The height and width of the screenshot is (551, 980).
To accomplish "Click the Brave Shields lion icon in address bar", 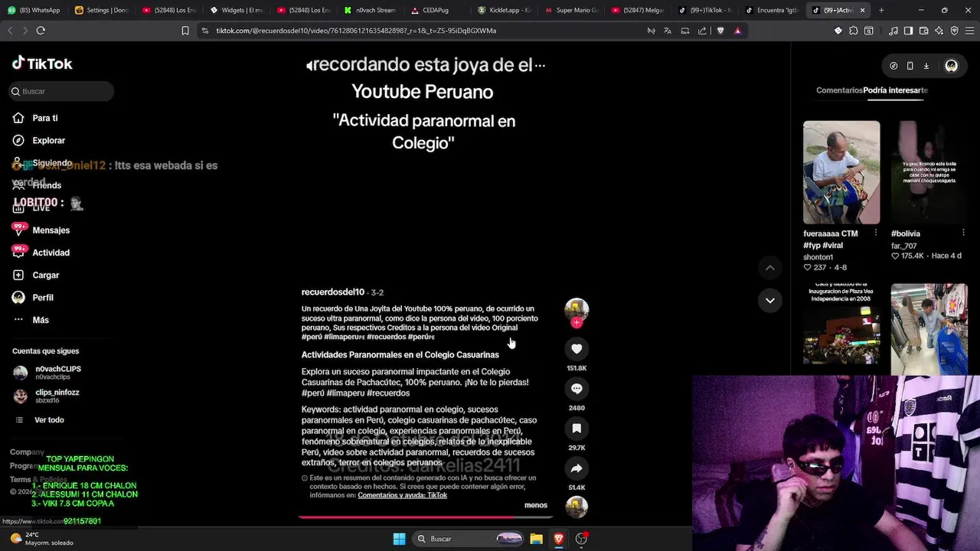I will pyautogui.click(x=720, y=31).
